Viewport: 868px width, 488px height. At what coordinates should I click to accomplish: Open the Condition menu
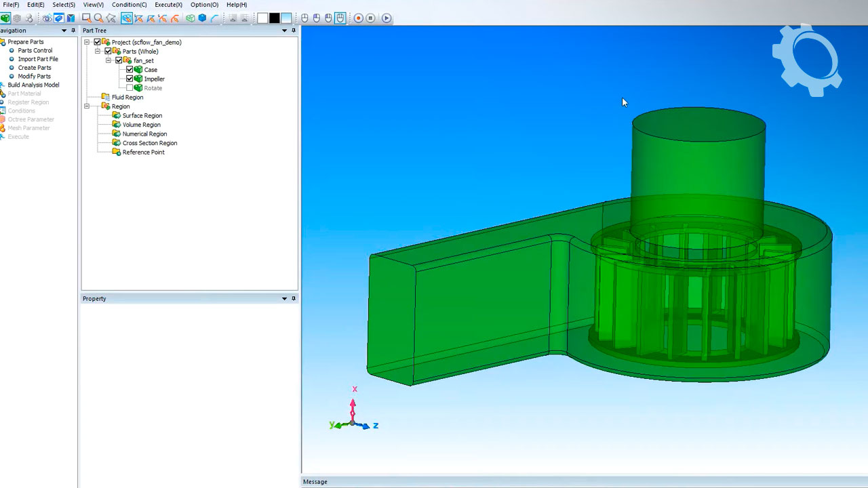point(128,5)
